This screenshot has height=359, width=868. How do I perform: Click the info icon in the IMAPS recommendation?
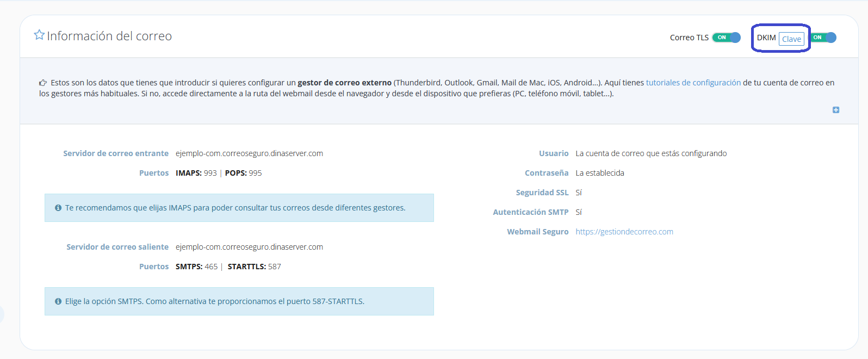[x=58, y=208]
